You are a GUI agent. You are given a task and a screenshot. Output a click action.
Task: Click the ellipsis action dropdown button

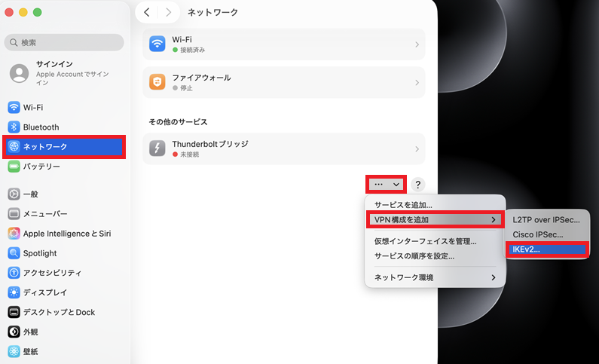387,184
